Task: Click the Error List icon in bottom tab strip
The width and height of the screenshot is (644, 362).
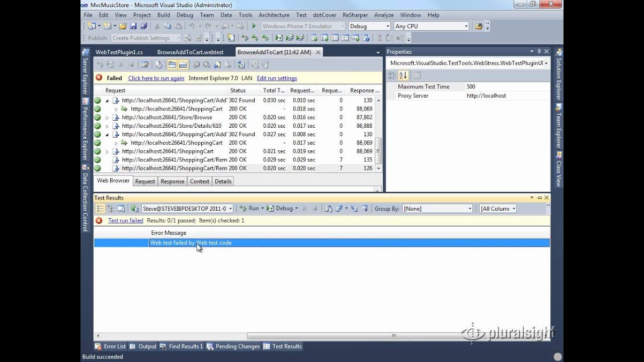Action: coord(99,346)
